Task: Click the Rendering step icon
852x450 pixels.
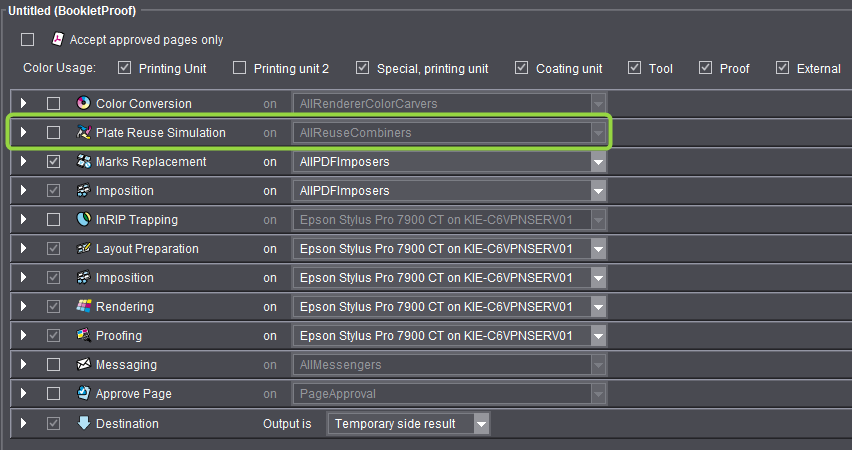Action: (83, 307)
